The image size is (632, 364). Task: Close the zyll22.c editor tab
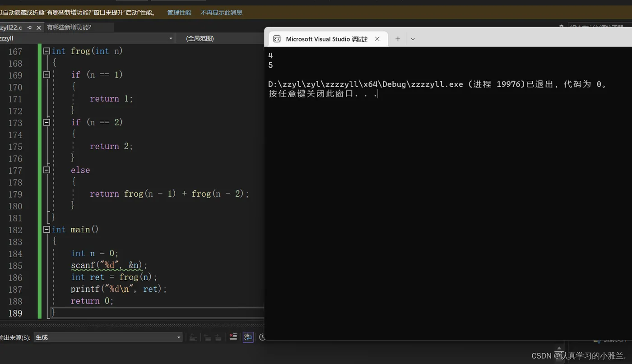[39, 28]
